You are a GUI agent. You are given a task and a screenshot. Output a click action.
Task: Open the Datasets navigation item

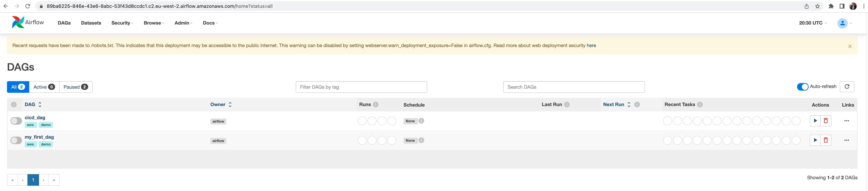(x=91, y=23)
